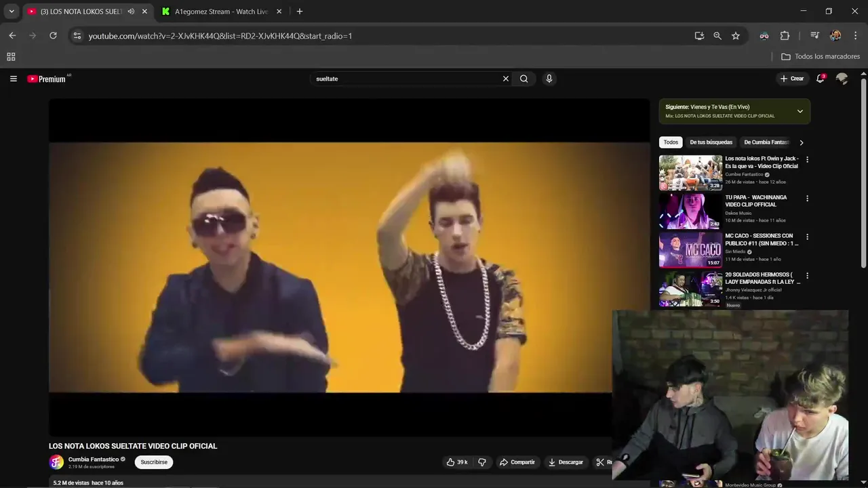This screenshot has width=868, height=488.
Task: Download the video with Descargar
Action: 566,462
